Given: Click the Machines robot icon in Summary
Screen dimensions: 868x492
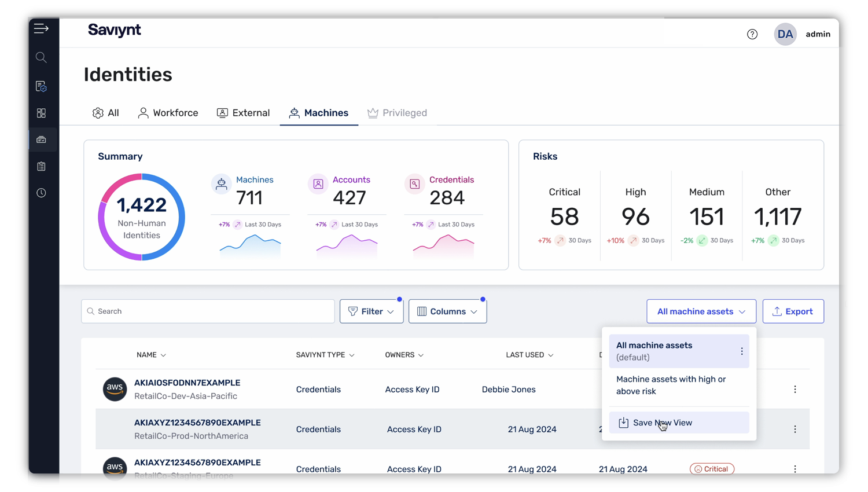Looking at the screenshot, I should [x=221, y=184].
